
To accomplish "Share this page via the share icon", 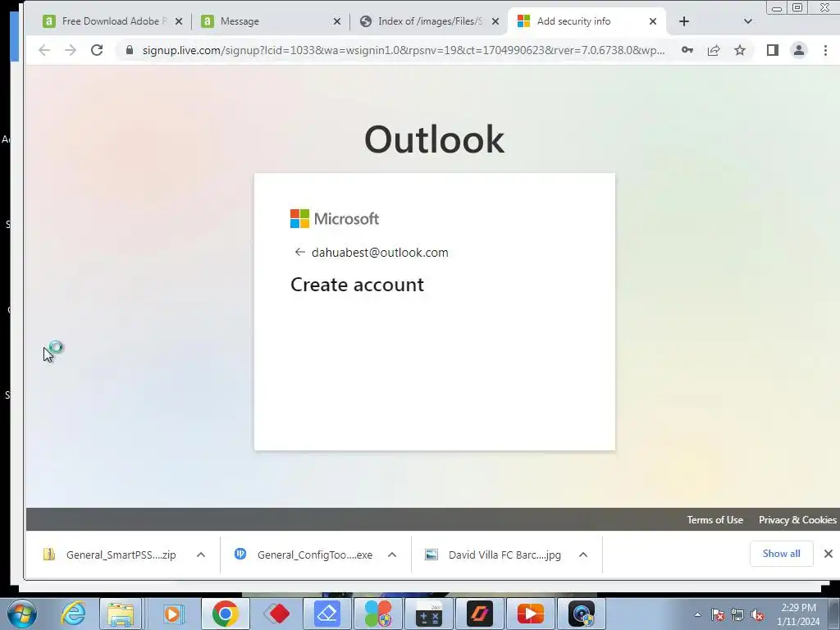I will 714,50.
